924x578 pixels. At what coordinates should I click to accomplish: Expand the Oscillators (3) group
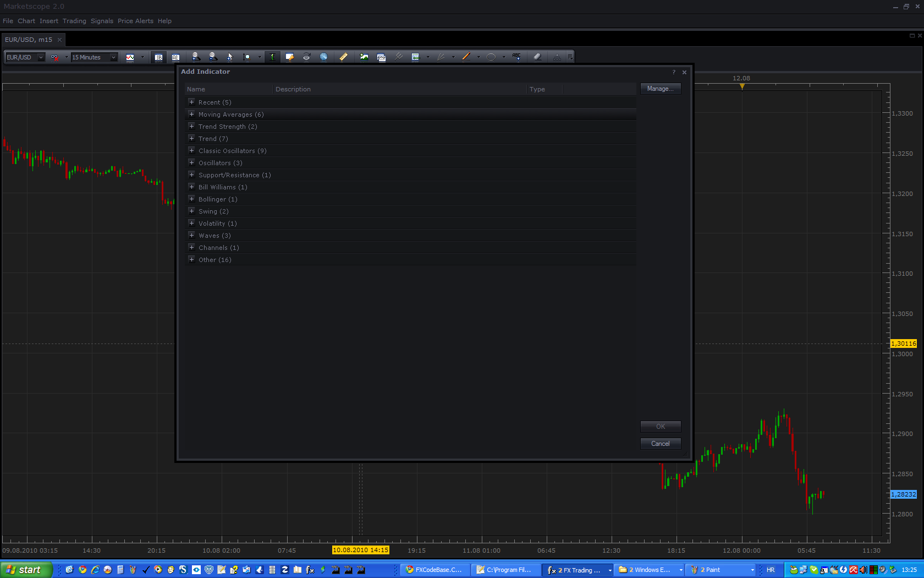coord(191,162)
